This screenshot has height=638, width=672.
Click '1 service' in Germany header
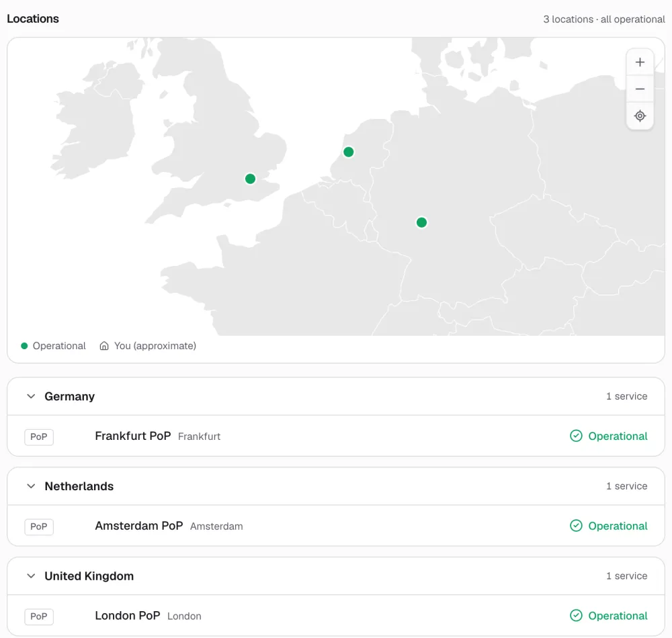[626, 396]
